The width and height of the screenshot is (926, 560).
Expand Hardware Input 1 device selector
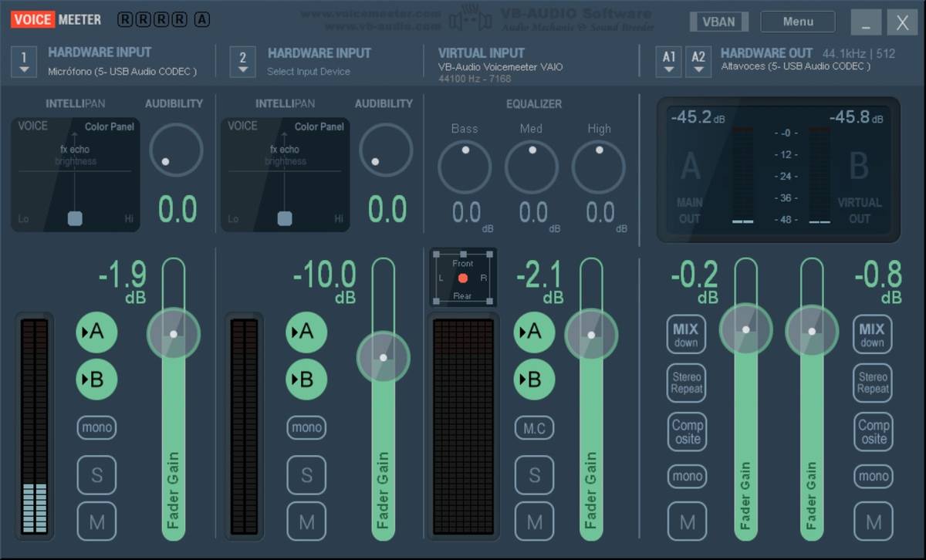[24, 62]
